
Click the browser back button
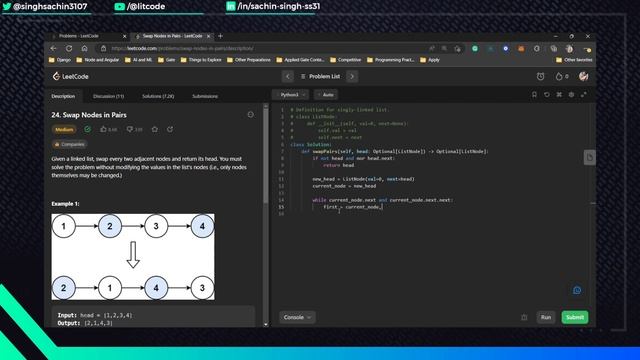click(x=53, y=48)
